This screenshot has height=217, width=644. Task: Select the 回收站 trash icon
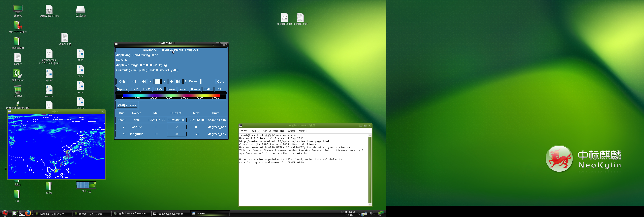point(18,91)
